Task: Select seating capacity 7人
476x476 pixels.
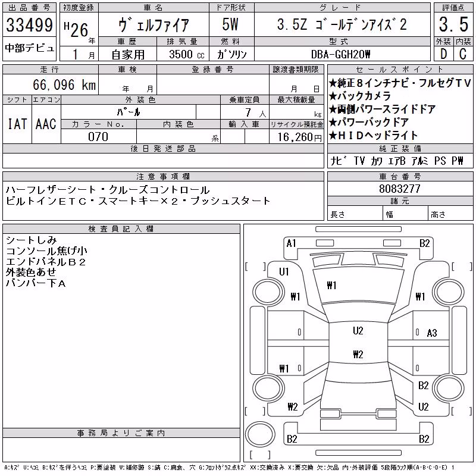Action: point(256,112)
